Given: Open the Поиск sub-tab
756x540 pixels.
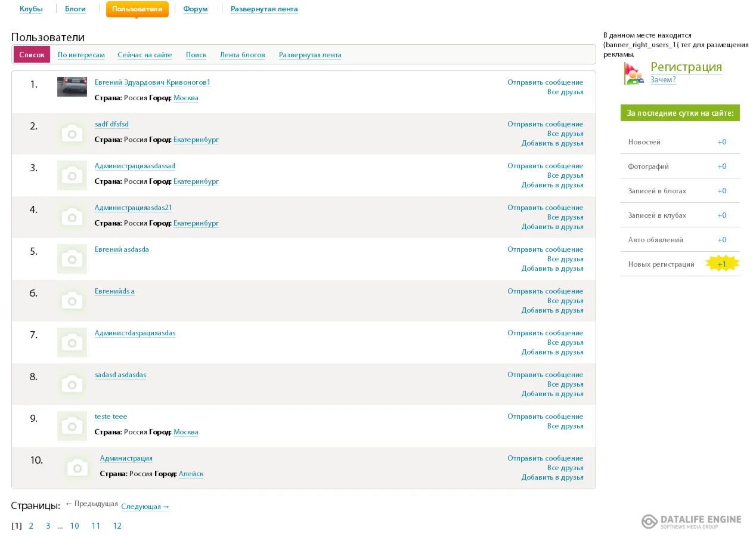Looking at the screenshot, I should pos(196,55).
